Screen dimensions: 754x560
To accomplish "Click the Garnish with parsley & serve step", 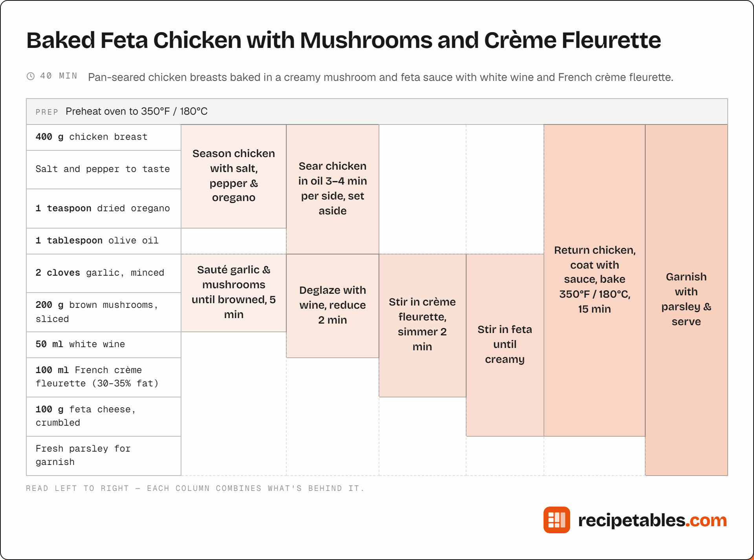I will pyautogui.click(x=686, y=300).
